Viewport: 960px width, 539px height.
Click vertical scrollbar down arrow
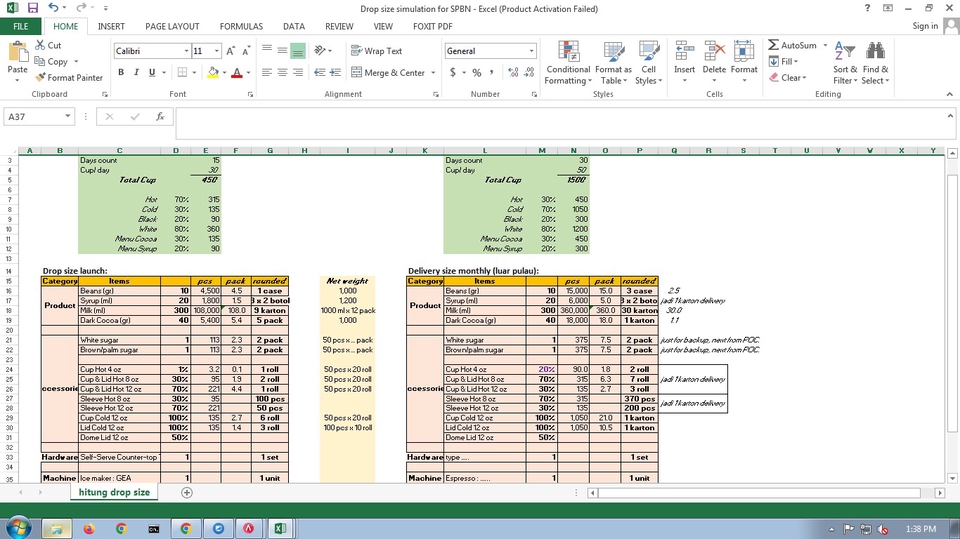952,478
